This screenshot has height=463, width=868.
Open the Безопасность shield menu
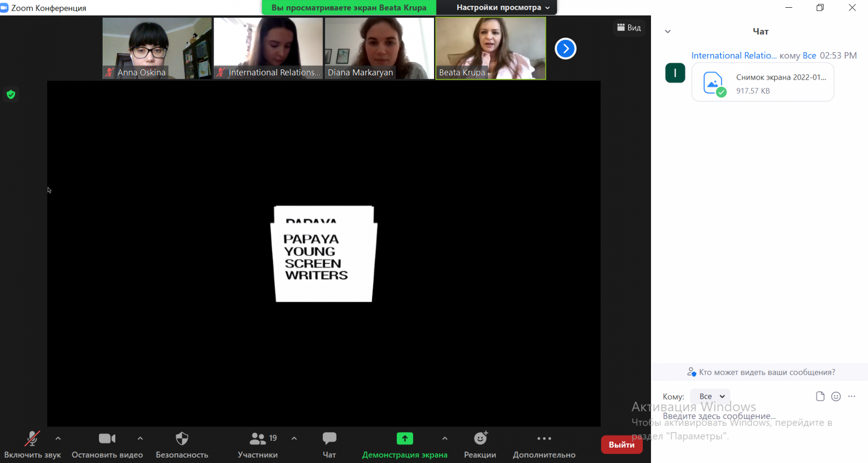tap(182, 445)
